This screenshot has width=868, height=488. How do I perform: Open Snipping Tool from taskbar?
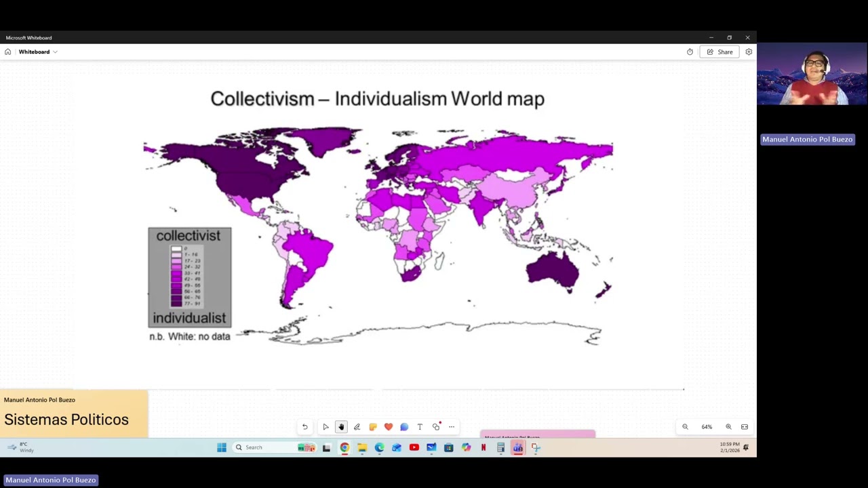pos(536,447)
